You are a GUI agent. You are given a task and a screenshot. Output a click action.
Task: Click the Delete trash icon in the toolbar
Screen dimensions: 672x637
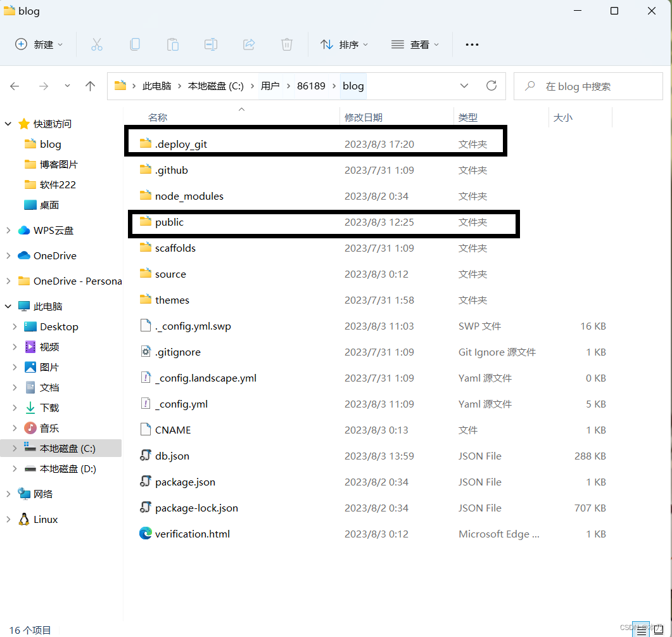286,44
